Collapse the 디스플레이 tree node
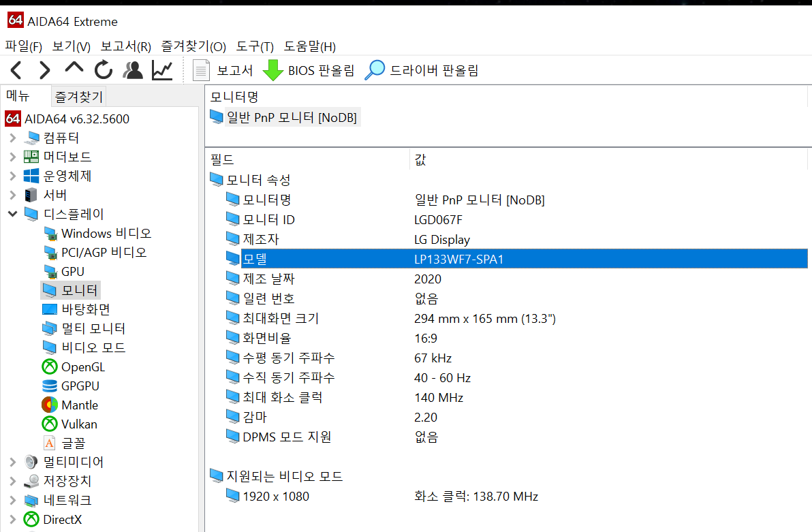The height and width of the screenshot is (532, 812). [13, 214]
